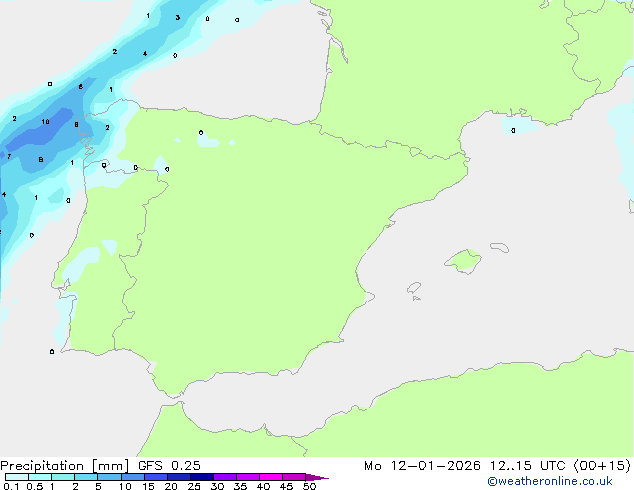Open the weatheronline.co.uk copyright link

[x=550, y=481]
